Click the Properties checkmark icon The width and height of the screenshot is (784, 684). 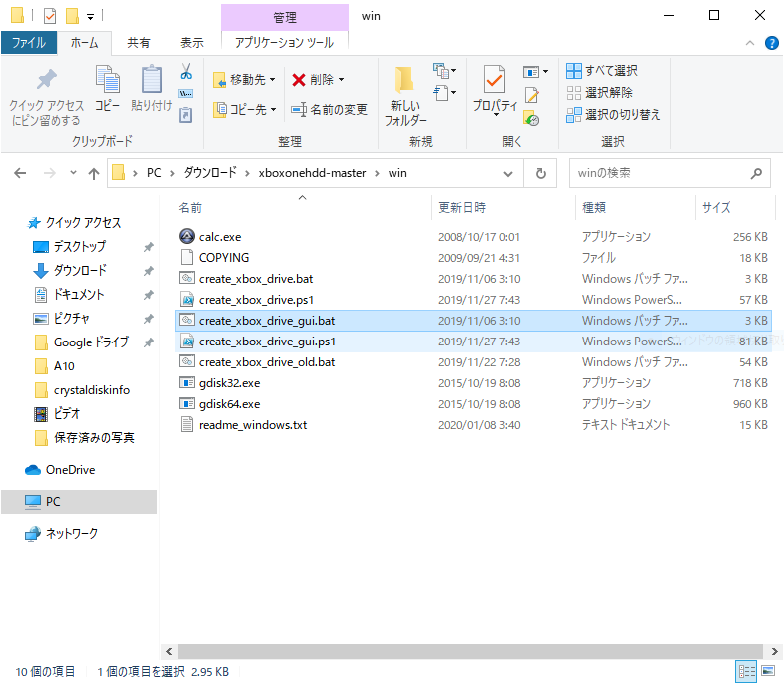point(494,79)
